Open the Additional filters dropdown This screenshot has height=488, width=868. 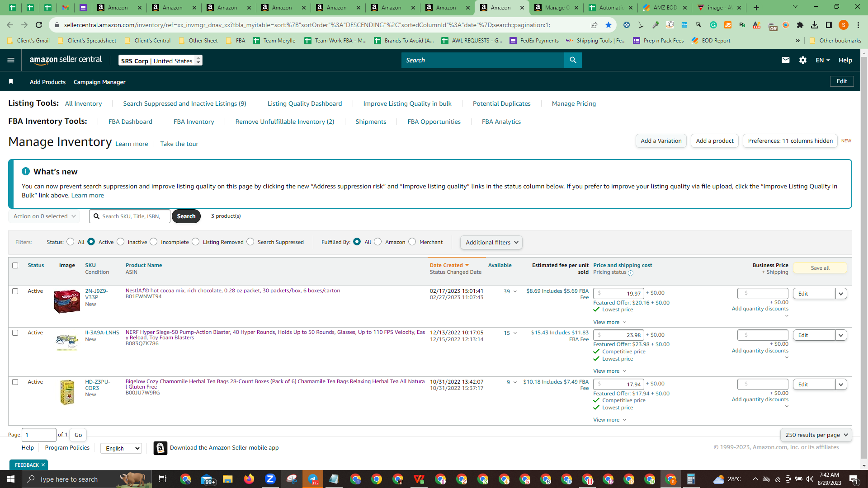tap(491, 242)
